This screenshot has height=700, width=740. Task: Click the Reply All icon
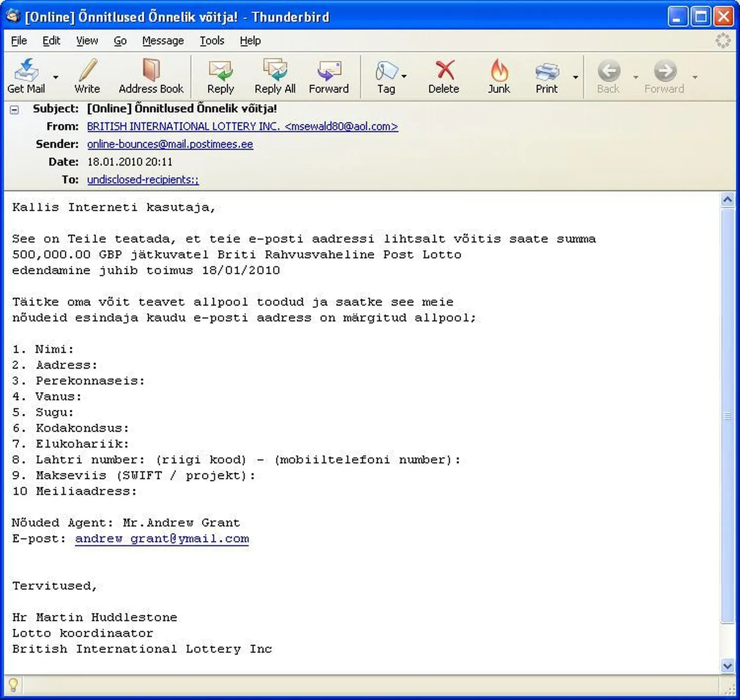tap(275, 70)
